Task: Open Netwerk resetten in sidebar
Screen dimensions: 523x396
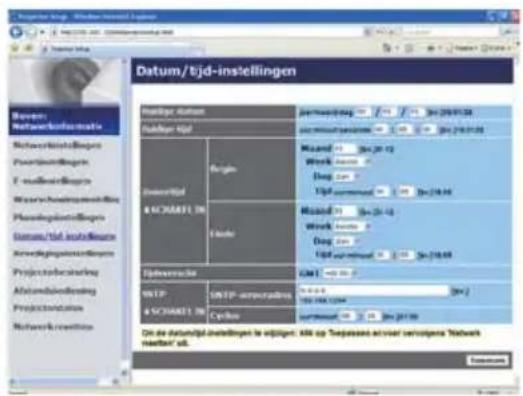Action: click(x=53, y=326)
